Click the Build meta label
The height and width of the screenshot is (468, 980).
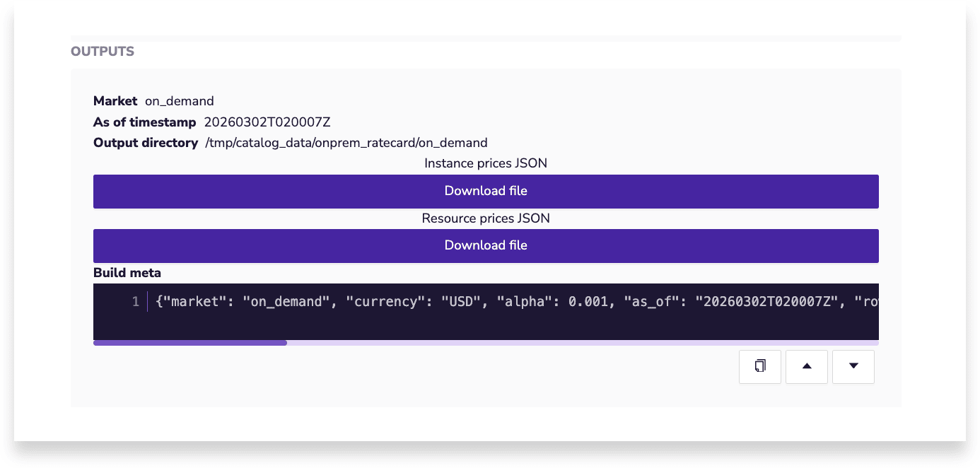click(x=127, y=273)
